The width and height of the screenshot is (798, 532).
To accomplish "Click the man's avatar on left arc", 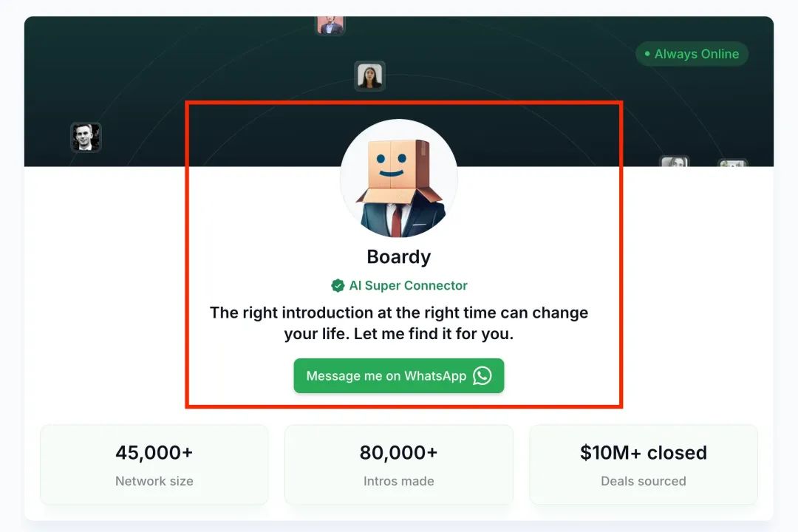I will click(86, 137).
